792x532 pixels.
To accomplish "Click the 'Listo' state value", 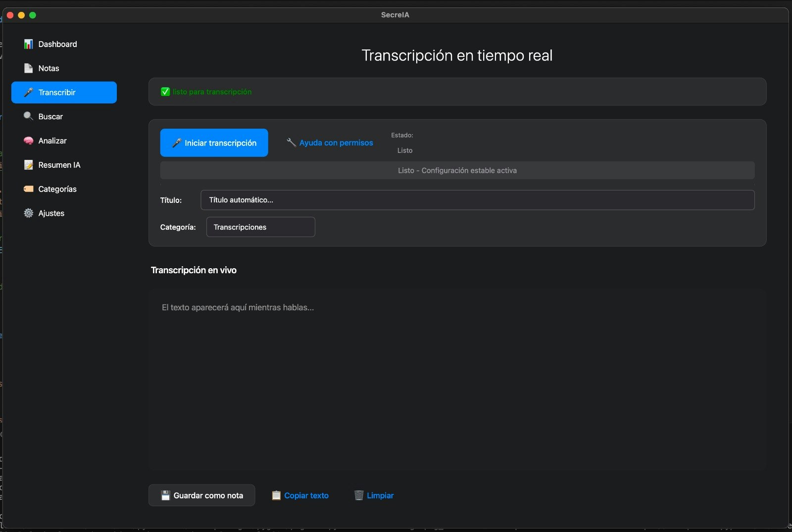I will click(x=405, y=150).
